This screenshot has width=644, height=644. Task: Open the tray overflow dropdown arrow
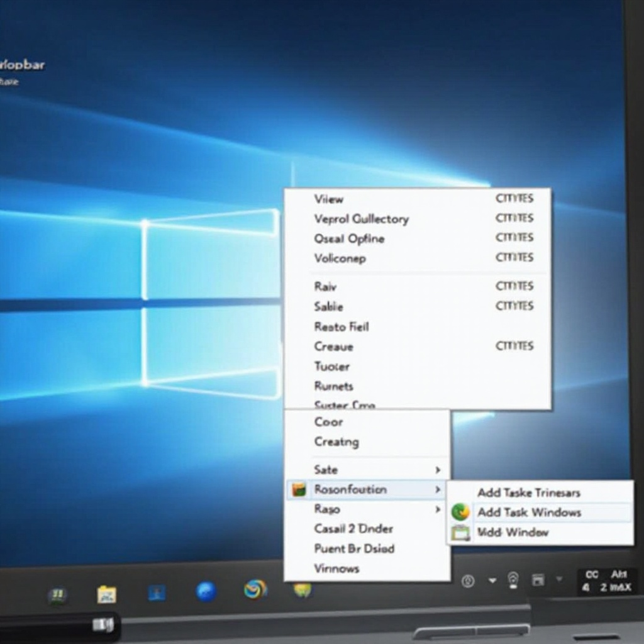point(492,580)
